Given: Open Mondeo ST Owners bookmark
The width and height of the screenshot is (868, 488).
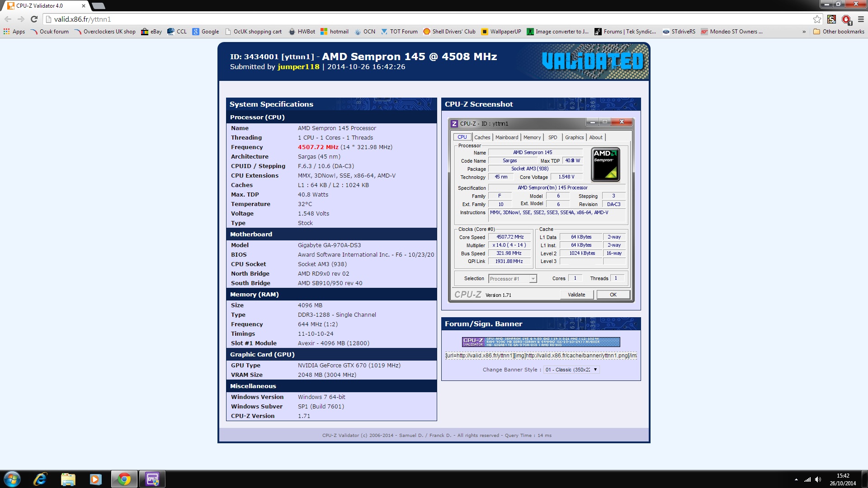Looking at the screenshot, I should [x=731, y=32].
